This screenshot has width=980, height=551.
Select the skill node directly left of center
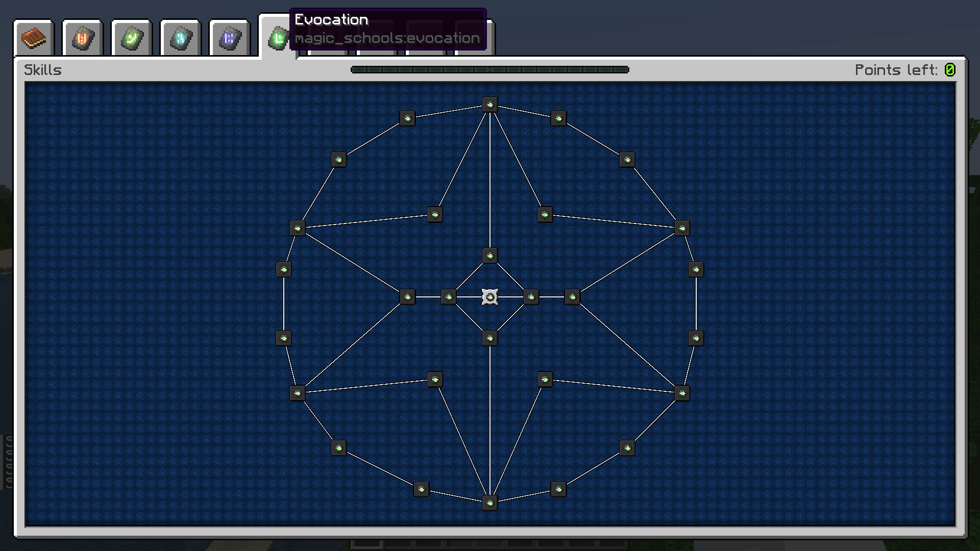point(448,296)
